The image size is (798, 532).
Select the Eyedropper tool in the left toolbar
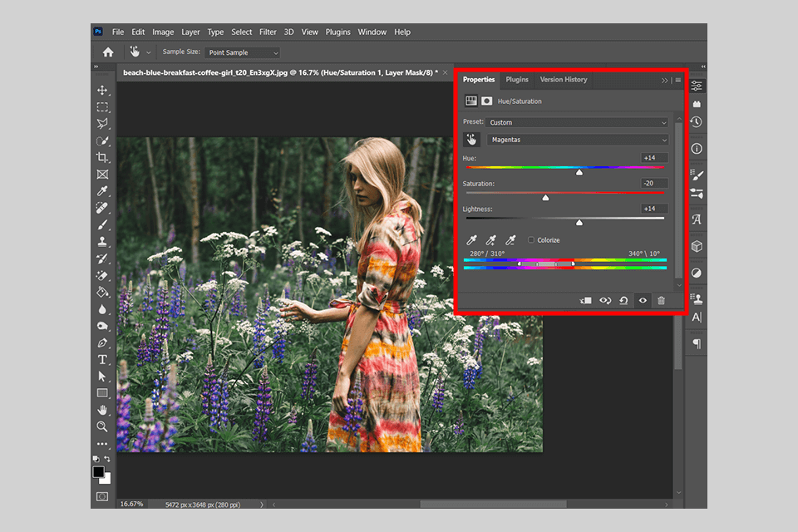click(102, 191)
